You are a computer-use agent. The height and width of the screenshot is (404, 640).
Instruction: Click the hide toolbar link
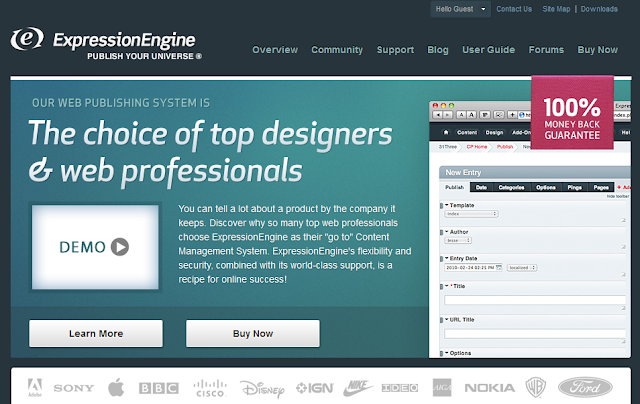point(618,196)
